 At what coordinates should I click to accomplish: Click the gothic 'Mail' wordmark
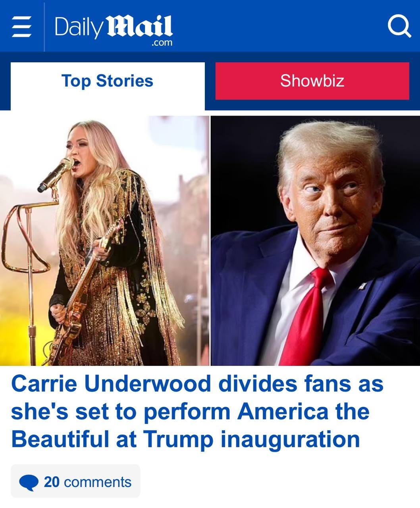141,27
